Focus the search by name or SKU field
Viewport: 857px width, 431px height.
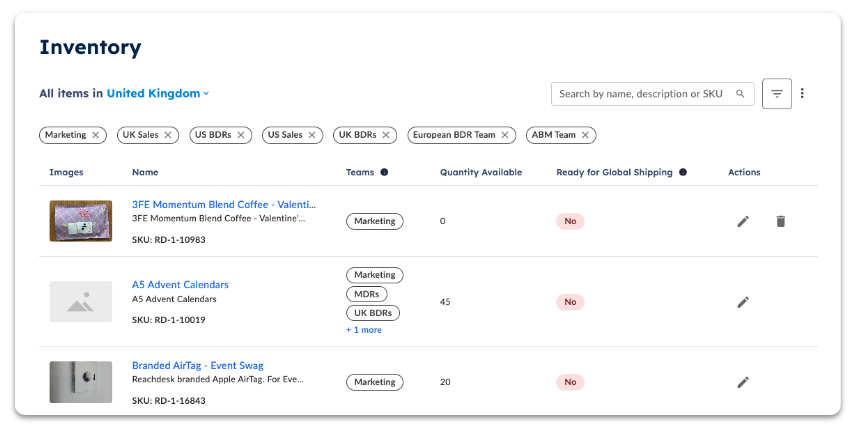coord(653,94)
